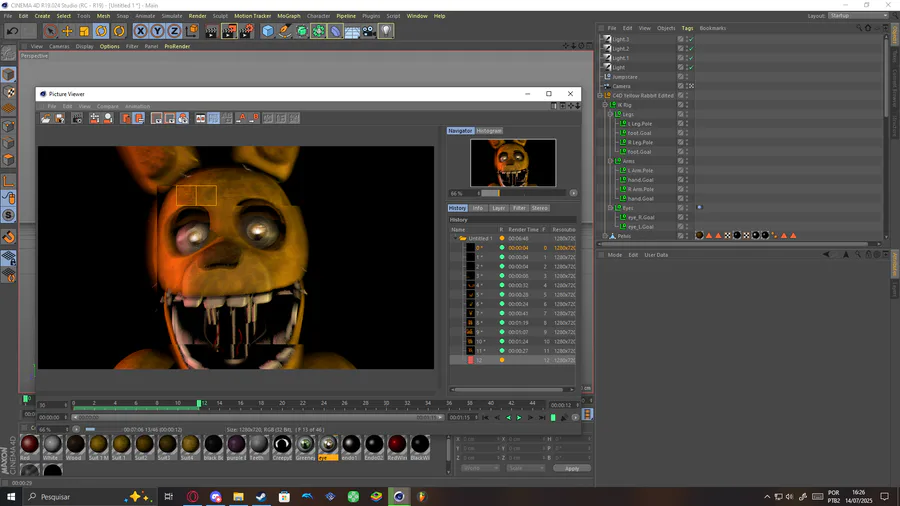900x506 pixels.
Task: Select render history row 5
Action: tap(513, 295)
